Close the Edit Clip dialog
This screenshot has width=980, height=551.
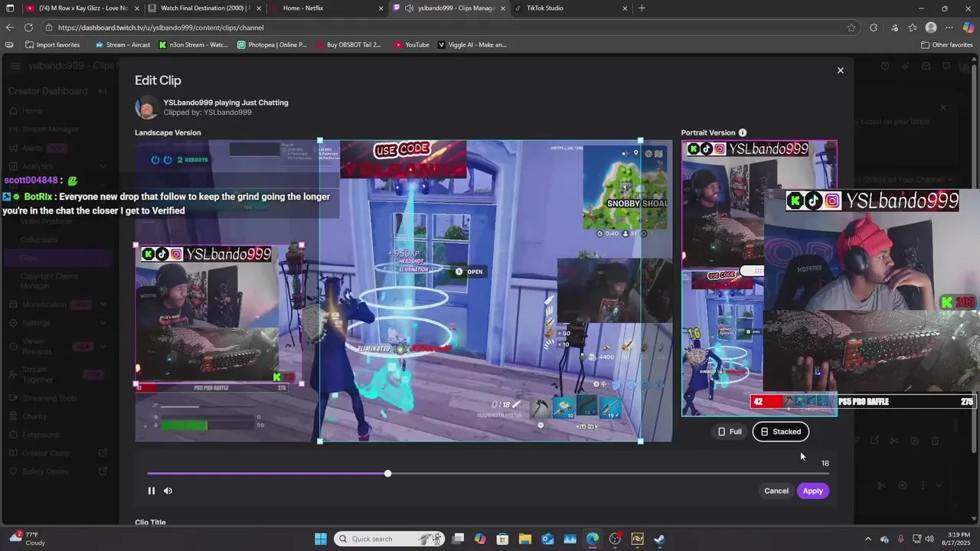coord(840,70)
